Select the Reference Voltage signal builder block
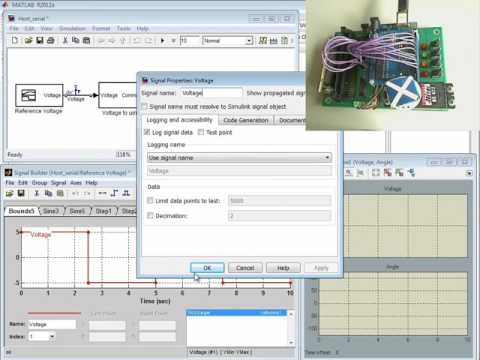 [x=39, y=96]
